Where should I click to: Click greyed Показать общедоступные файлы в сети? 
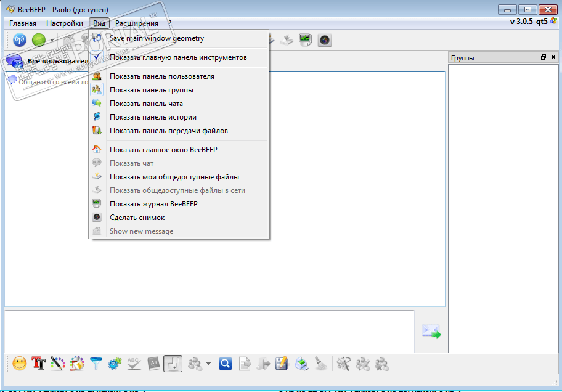(x=179, y=191)
